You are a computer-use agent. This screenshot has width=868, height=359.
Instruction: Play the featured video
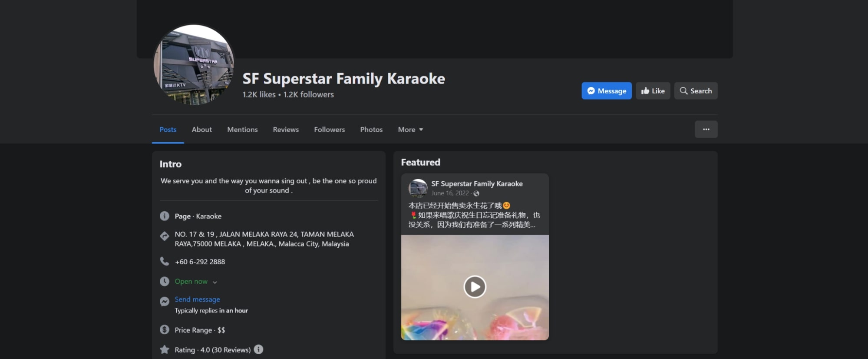(x=475, y=287)
